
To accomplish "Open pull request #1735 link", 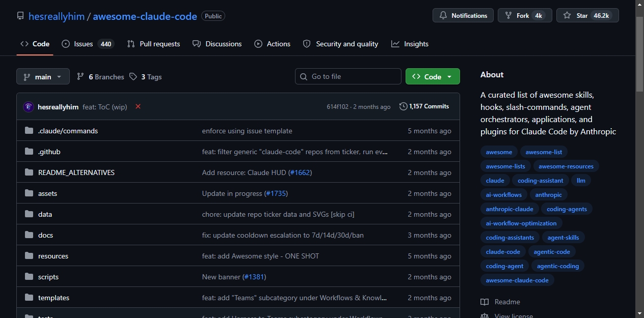I will 276,193.
